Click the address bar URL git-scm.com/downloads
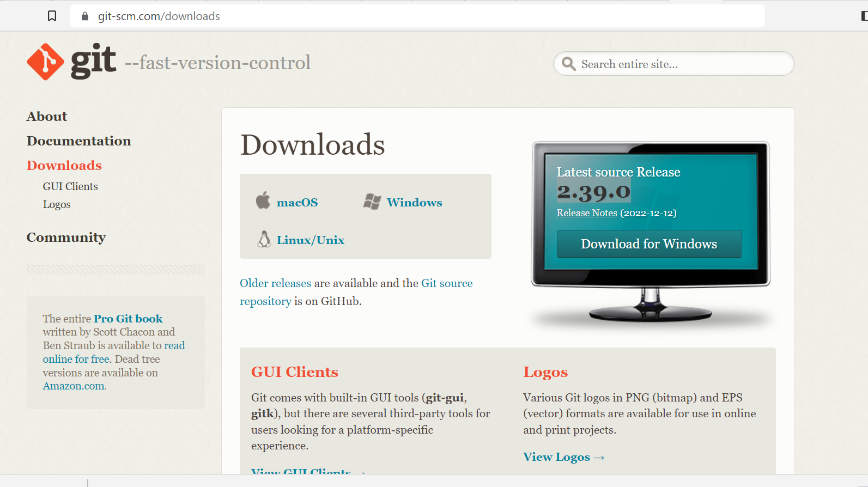Screen dimensions: 868x487 pyautogui.click(x=159, y=16)
